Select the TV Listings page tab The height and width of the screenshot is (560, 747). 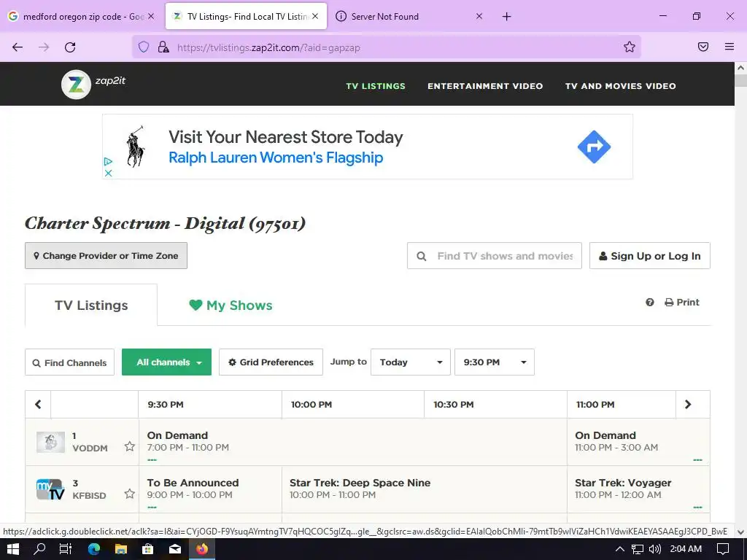91,306
